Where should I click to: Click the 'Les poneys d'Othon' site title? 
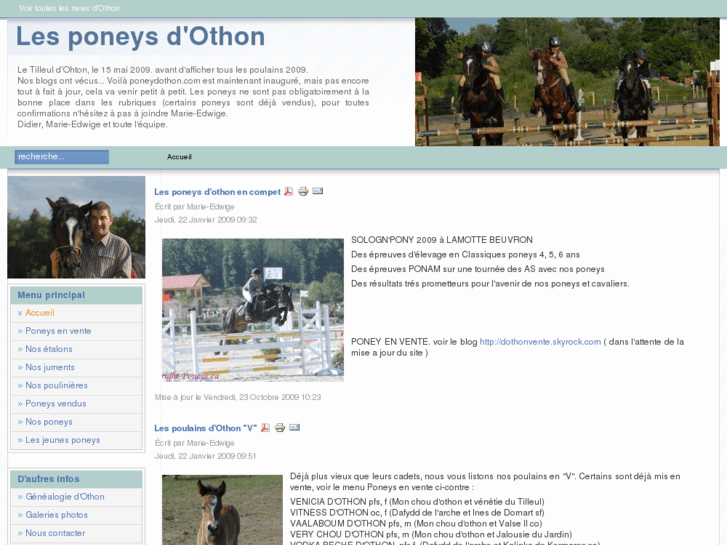pos(140,36)
